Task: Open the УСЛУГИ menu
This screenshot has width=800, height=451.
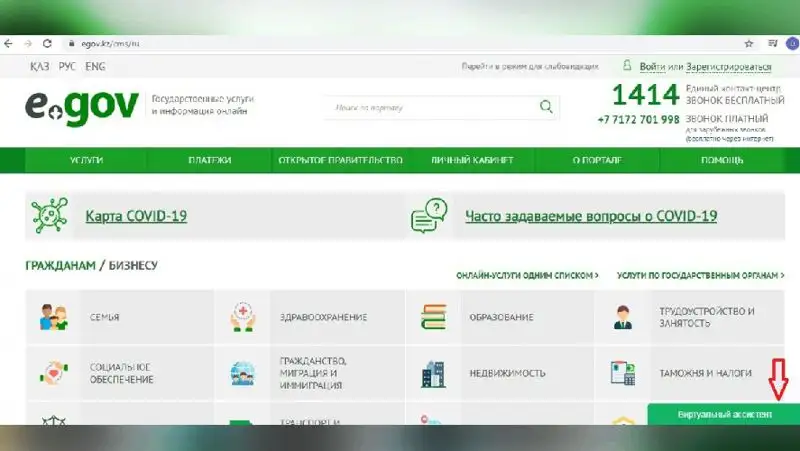Action: (86, 160)
